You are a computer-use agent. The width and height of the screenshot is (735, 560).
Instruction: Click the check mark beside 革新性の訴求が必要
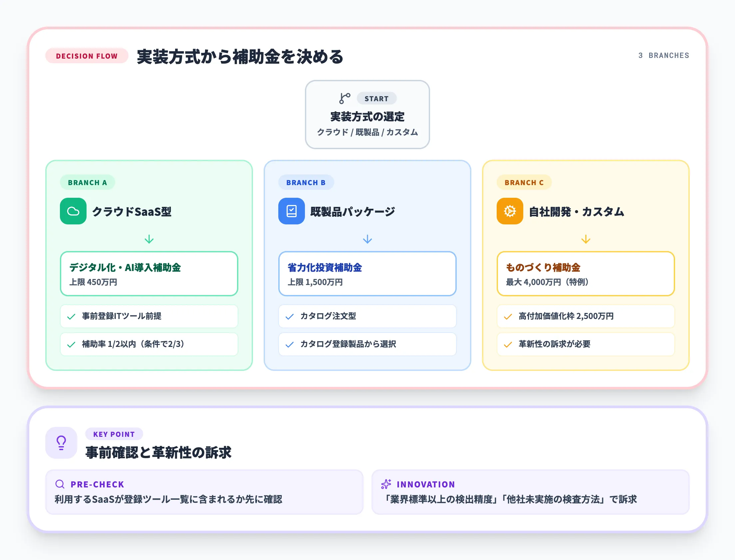click(508, 344)
